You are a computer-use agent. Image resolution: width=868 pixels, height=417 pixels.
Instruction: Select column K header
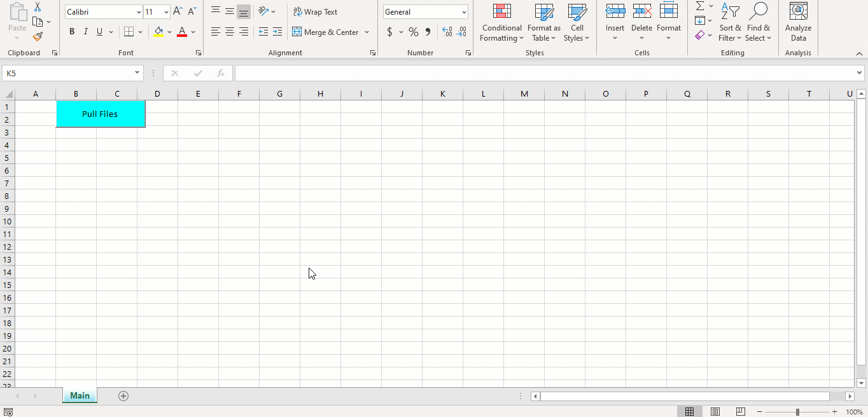[x=442, y=94]
